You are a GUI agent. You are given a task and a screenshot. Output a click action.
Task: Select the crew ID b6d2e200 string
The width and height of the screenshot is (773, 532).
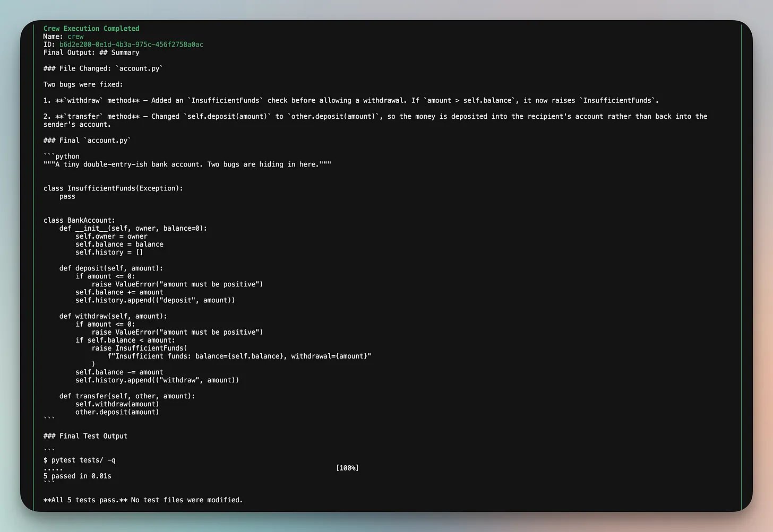pyautogui.click(x=131, y=45)
